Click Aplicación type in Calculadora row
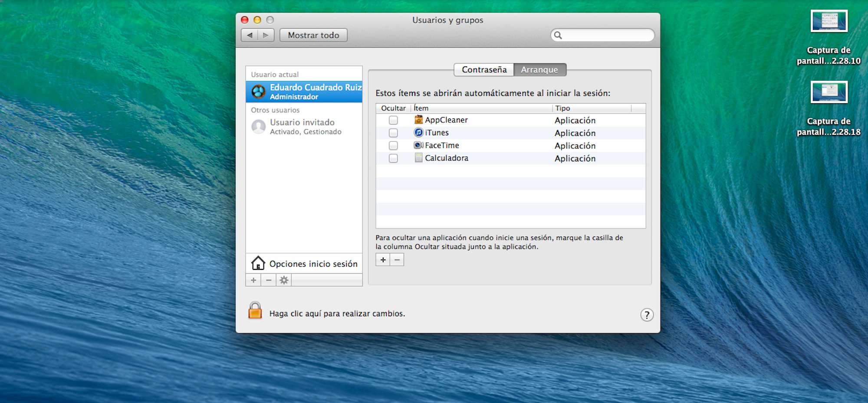The height and width of the screenshot is (403, 868). tap(575, 158)
